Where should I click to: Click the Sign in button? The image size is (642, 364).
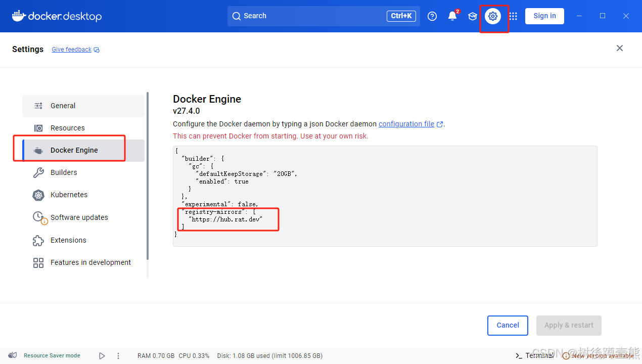coord(544,16)
